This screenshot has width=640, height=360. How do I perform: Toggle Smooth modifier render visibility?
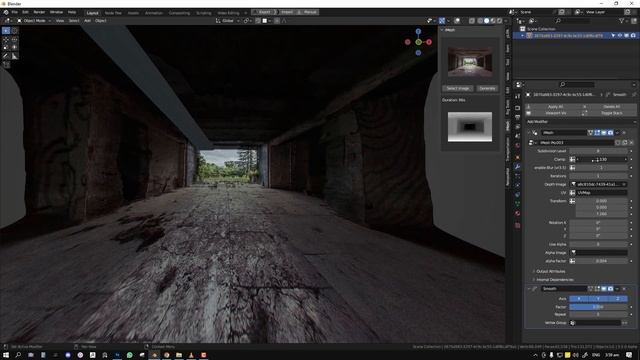pyautogui.click(x=611, y=289)
